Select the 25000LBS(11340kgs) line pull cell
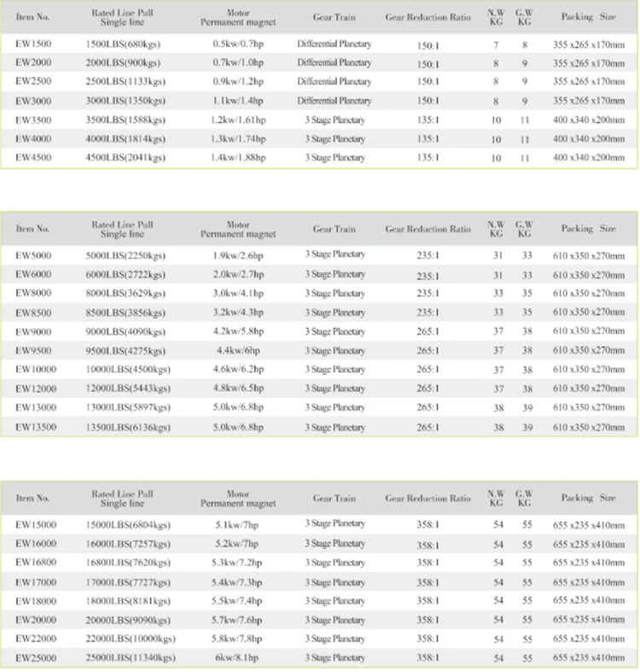 click(x=135, y=658)
